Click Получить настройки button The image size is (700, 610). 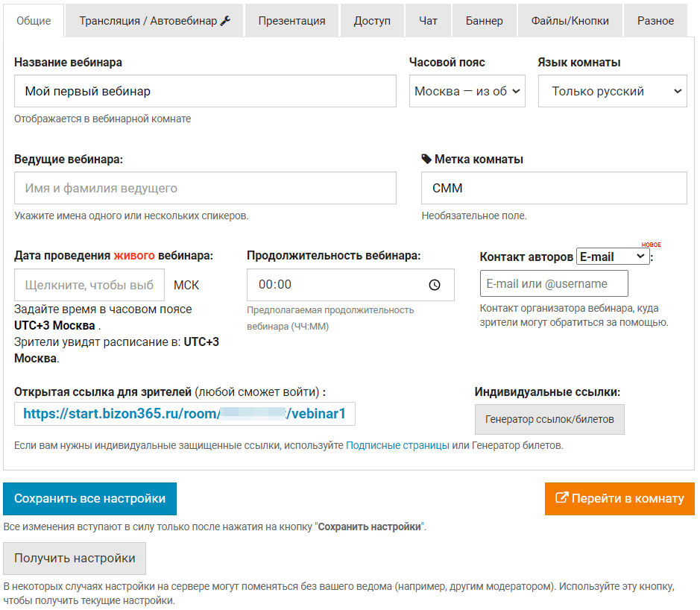[x=75, y=558]
